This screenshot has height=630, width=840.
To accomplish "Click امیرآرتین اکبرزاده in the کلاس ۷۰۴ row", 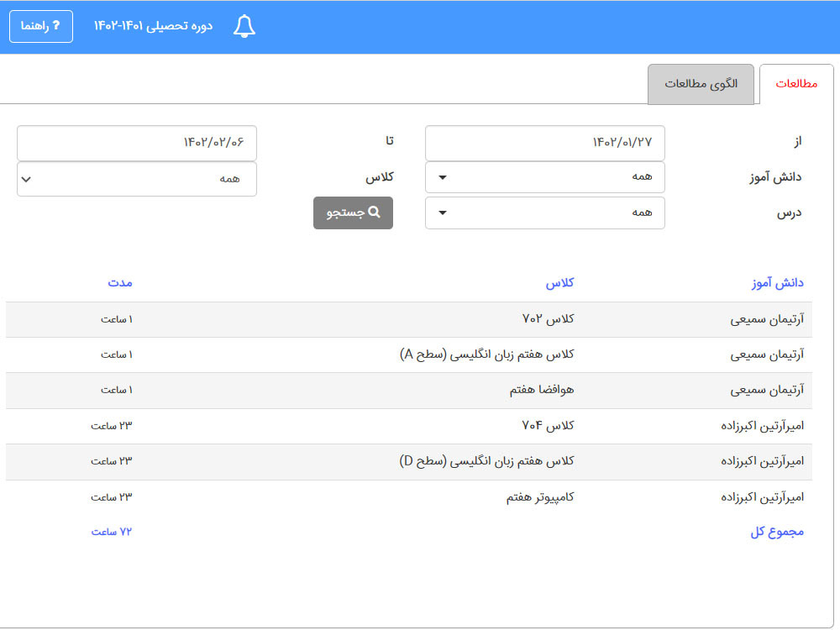I will [x=763, y=426].
